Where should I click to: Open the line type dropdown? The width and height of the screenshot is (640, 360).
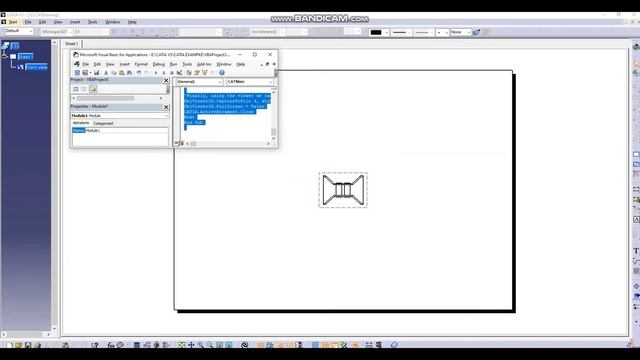[423, 32]
